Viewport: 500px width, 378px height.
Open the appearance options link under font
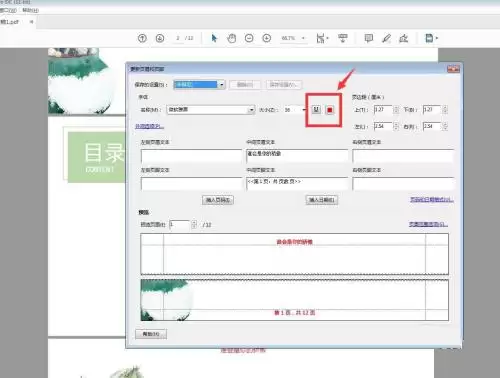(x=149, y=126)
